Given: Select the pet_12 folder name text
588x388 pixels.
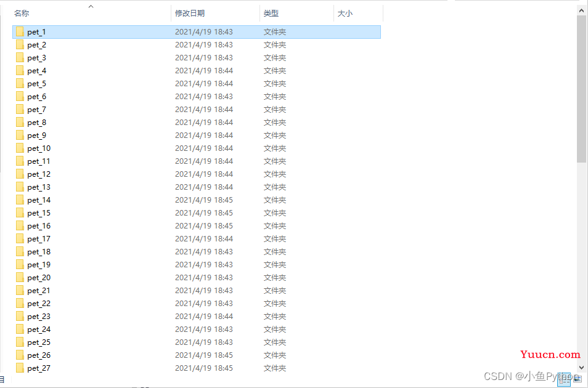Looking at the screenshot, I should pyautogui.click(x=39, y=174).
